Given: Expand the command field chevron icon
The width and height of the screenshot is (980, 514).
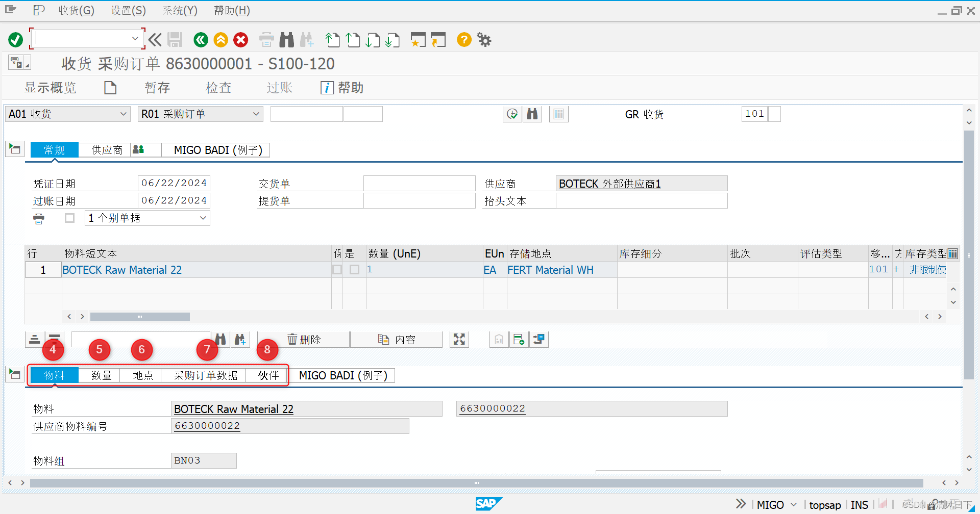Looking at the screenshot, I should point(155,39).
